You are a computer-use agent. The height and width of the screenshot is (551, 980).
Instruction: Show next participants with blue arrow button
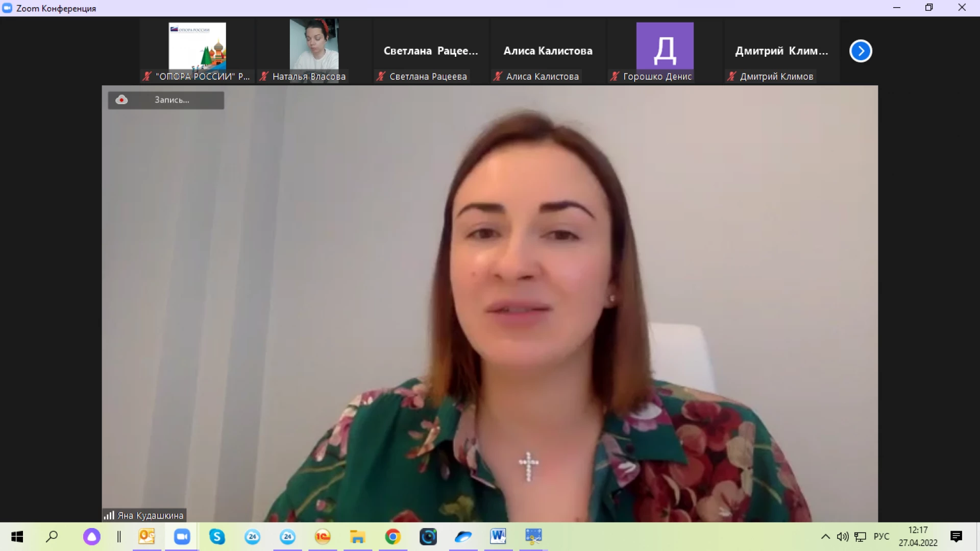coord(861,51)
